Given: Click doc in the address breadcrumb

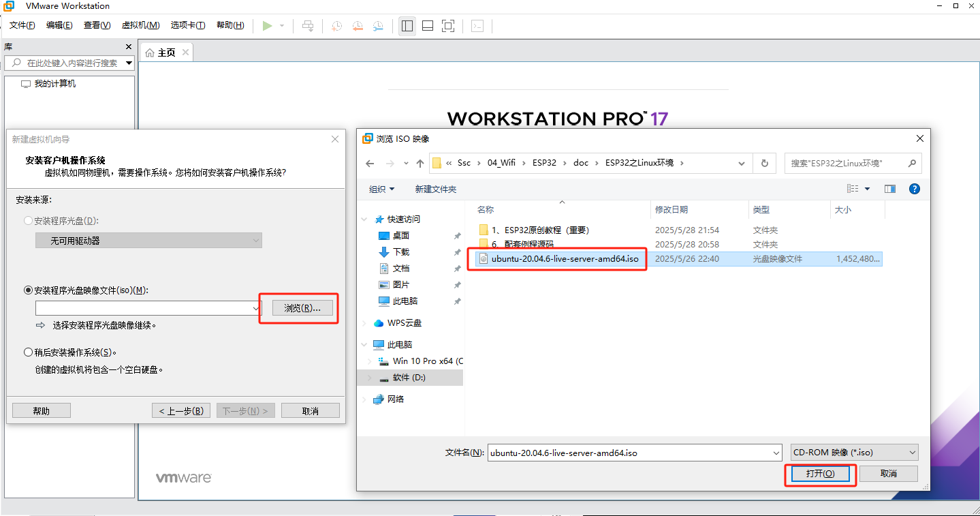Looking at the screenshot, I should (x=581, y=163).
